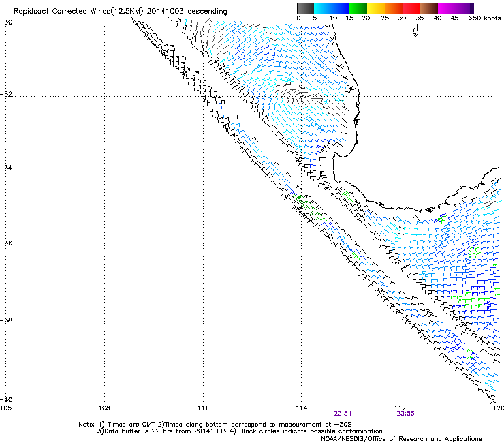The height and width of the screenshot is (443, 504).
Task: Click the note line about GMT times
Action: pos(215,425)
